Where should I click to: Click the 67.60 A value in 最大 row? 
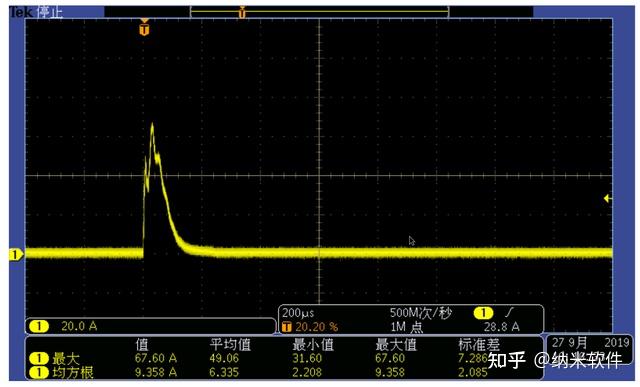coord(156,358)
